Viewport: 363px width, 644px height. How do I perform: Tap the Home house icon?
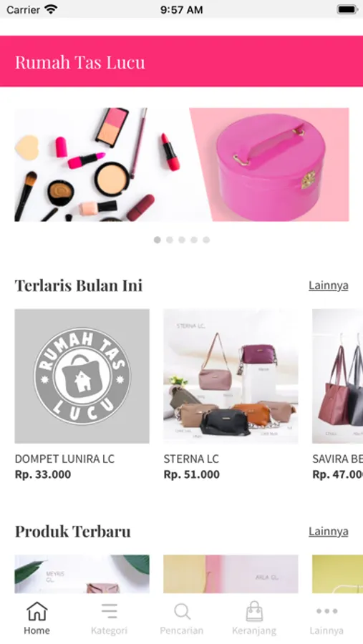coord(37,611)
